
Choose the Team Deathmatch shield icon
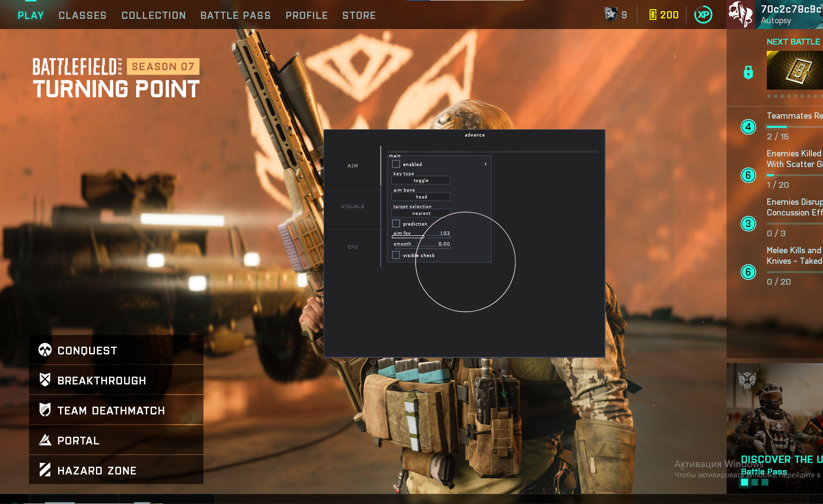pyautogui.click(x=45, y=410)
